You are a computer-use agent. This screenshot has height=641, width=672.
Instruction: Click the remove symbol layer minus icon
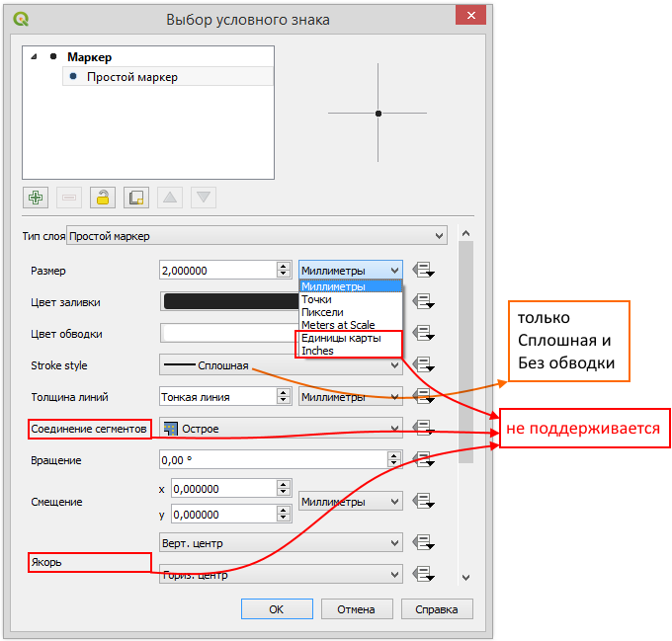coord(68,197)
